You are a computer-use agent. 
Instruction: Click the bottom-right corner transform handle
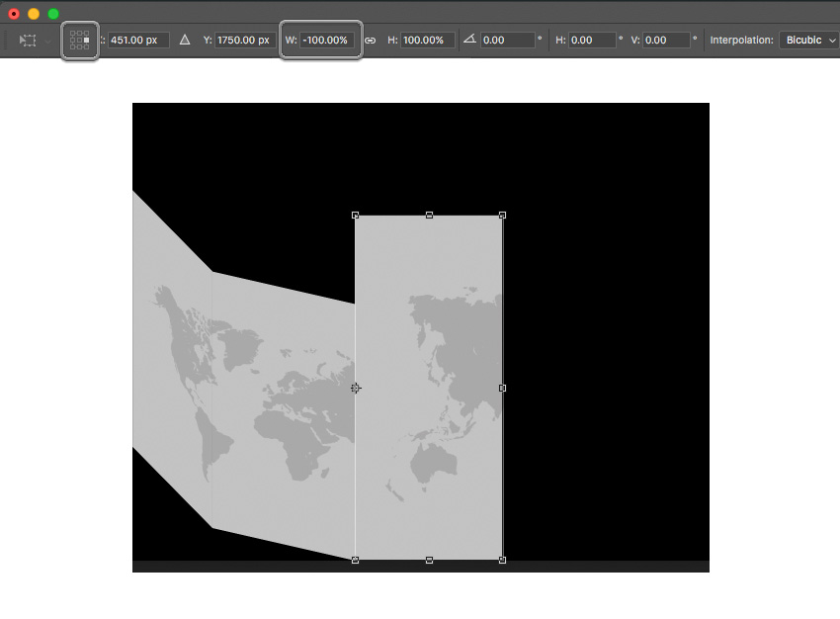point(502,559)
